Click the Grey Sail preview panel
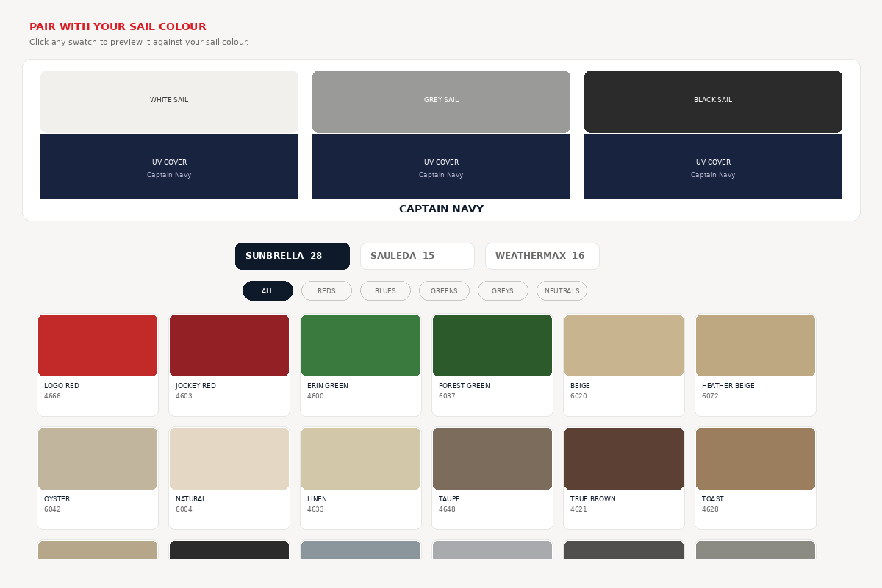This screenshot has height=588, width=882. coord(441,101)
